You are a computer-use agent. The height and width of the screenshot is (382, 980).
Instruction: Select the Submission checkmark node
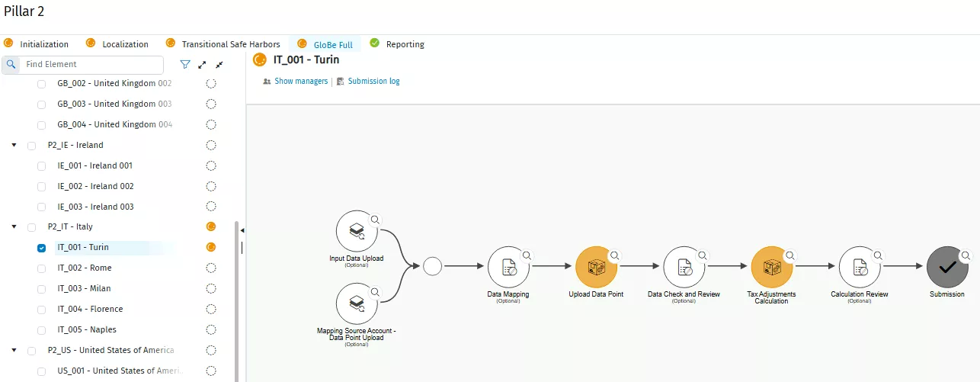(x=946, y=267)
